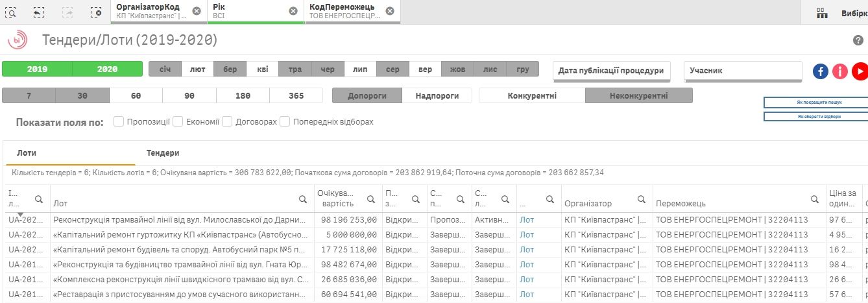Image resolution: width=868 pixels, height=303 pixels.
Task: Select the Неконкурентні filter button
Action: (x=638, y=95)
